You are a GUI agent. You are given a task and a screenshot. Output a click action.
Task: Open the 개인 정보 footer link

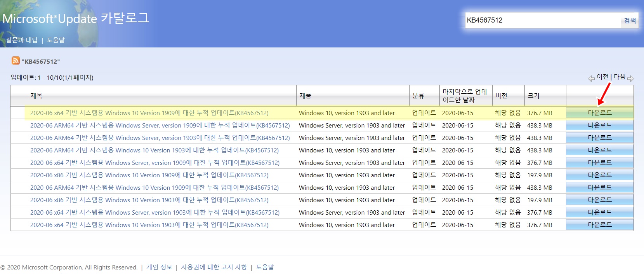(159, 267)
